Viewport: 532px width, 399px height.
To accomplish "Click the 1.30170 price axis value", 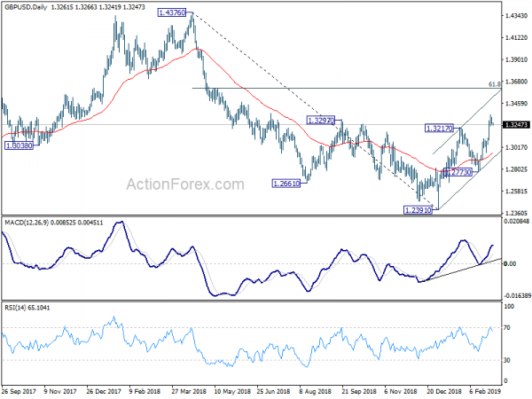I will [x=516, y=147].
